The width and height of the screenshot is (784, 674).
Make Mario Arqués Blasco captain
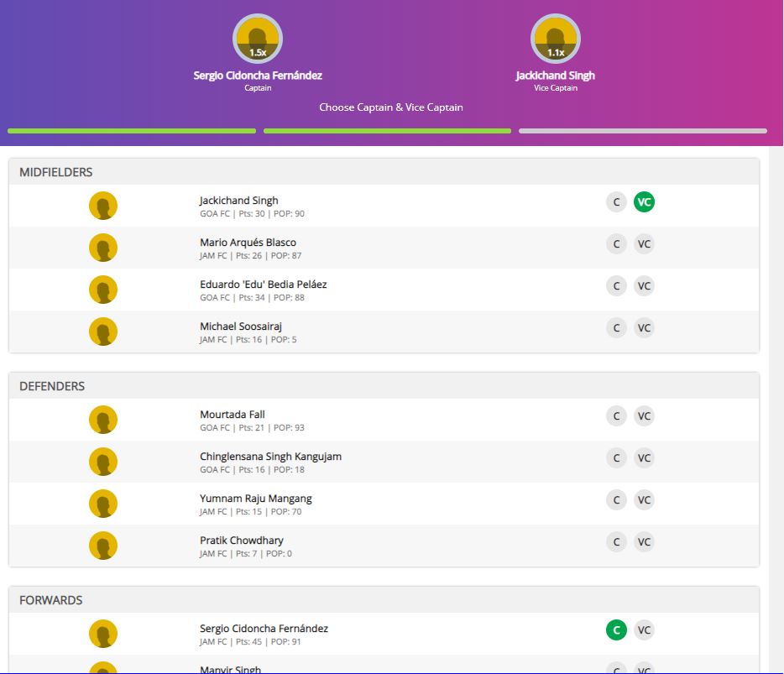616,244
